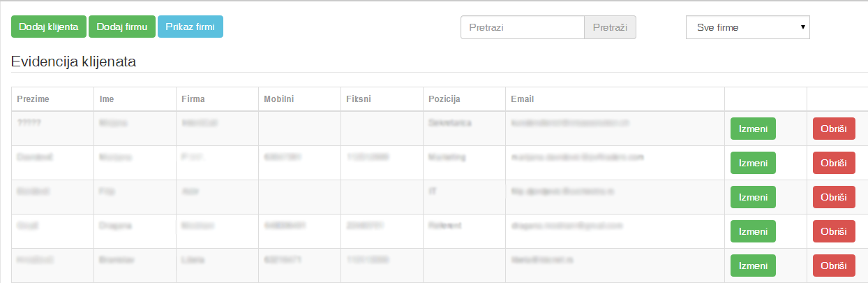Click Izmeni in the last table row
868x283 pixels.
click(753, 266)
